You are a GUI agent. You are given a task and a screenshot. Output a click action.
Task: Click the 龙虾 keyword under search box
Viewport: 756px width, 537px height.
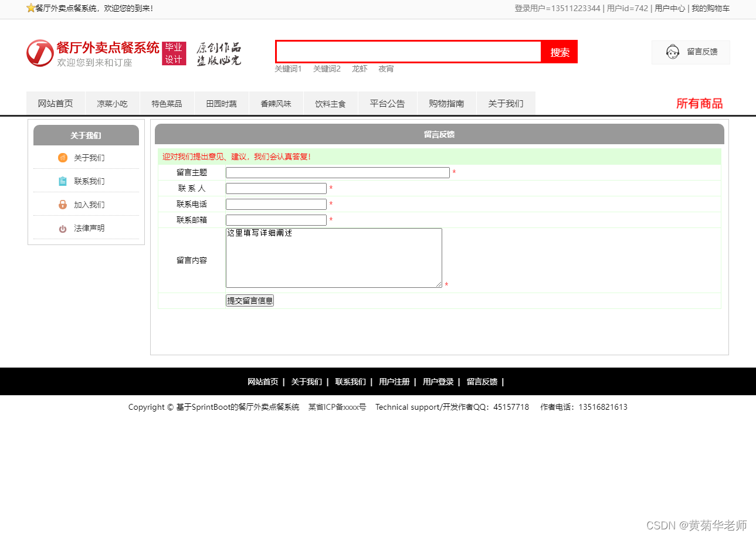click(x=360, y=69)
